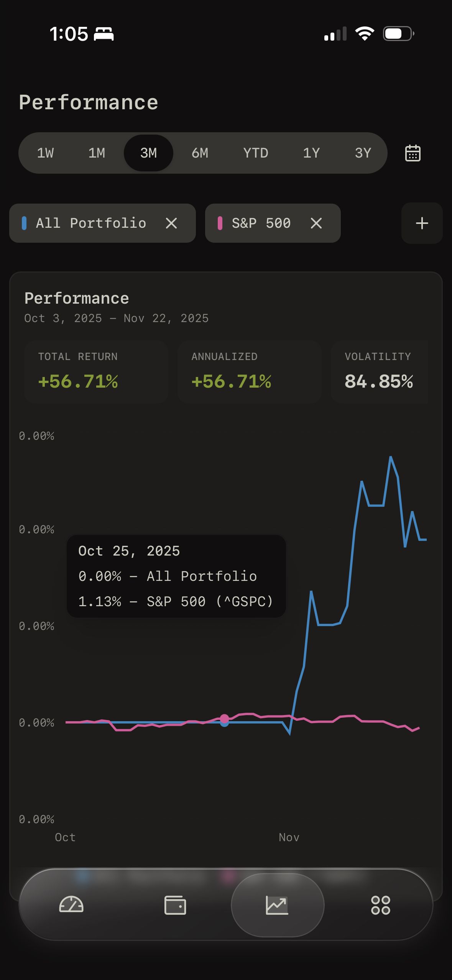
Task: Add a new comparison using the plus icon
Action: [x=421, y=223]
